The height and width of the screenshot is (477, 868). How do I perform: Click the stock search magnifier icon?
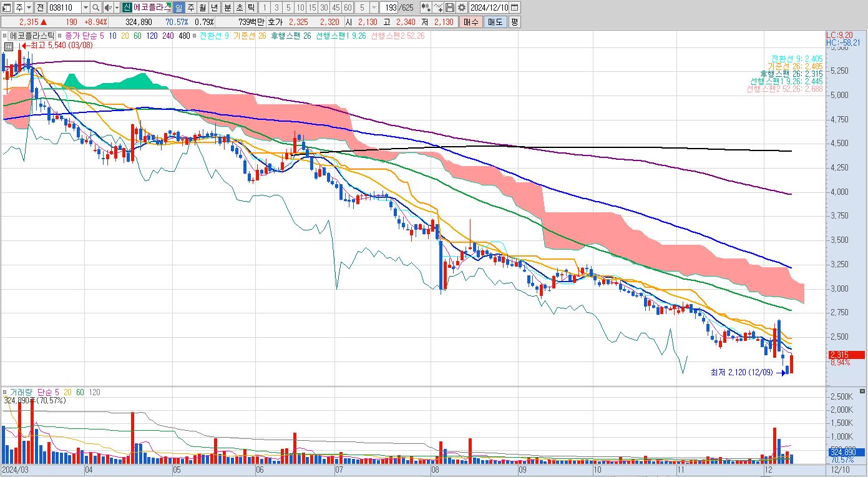click(x=95, y=7)
